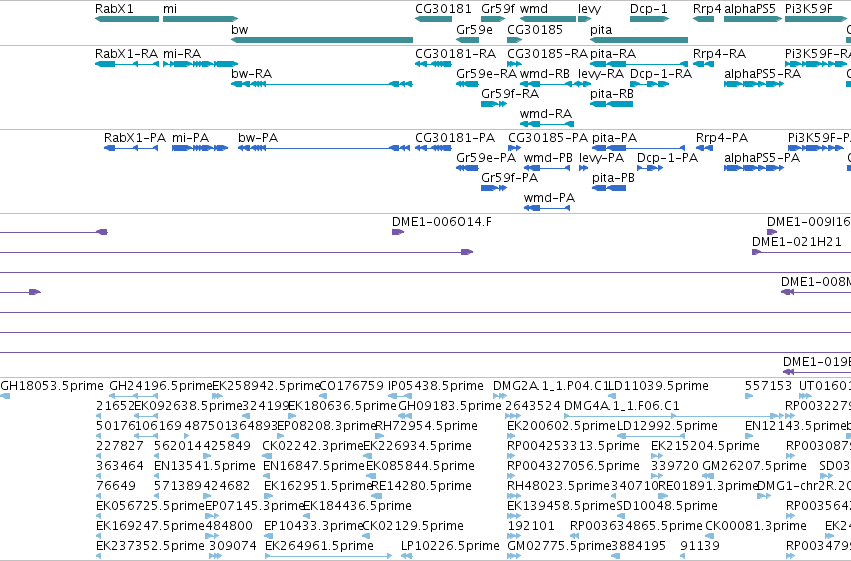
Task: Select the GM26207.5prime EST label
Action: [754, 466]
